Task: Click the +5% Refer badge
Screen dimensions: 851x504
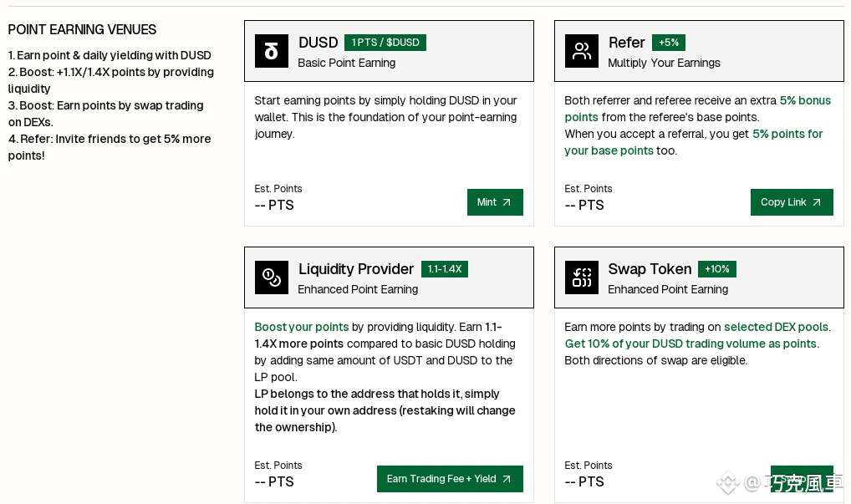Action: (668, 43)
